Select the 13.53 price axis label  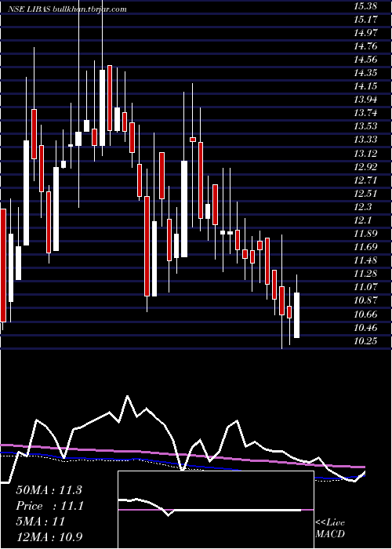coord(365,126)
